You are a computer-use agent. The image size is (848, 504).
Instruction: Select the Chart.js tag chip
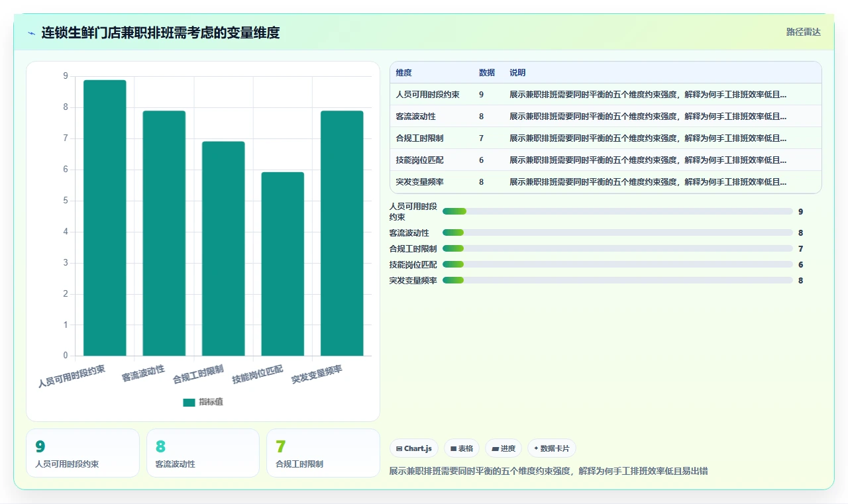(x=414, y=448)
